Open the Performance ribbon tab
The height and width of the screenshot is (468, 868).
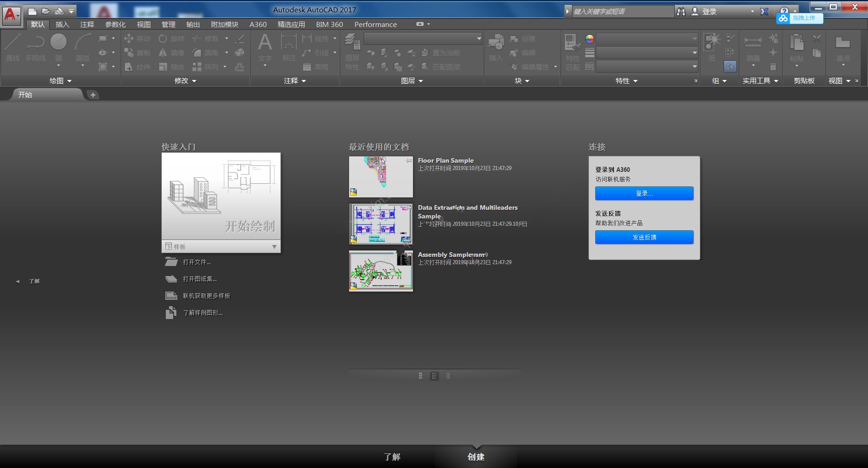point(376,24)
